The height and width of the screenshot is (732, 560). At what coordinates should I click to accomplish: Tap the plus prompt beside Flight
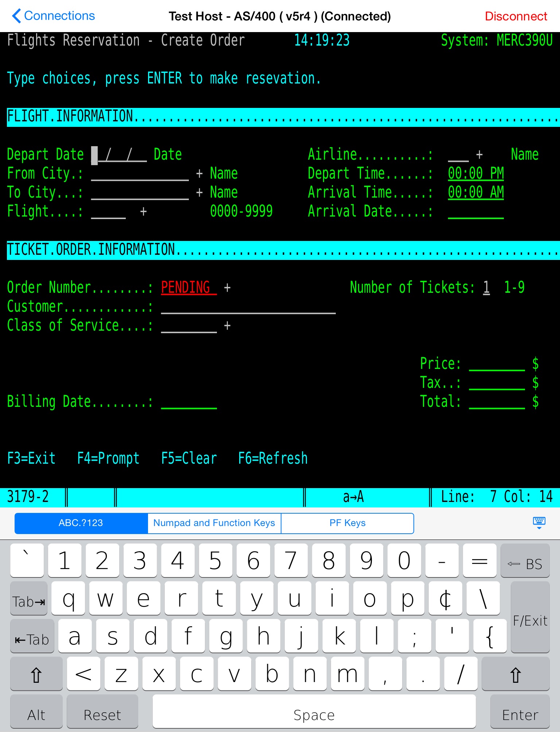(x=144, y=211)
